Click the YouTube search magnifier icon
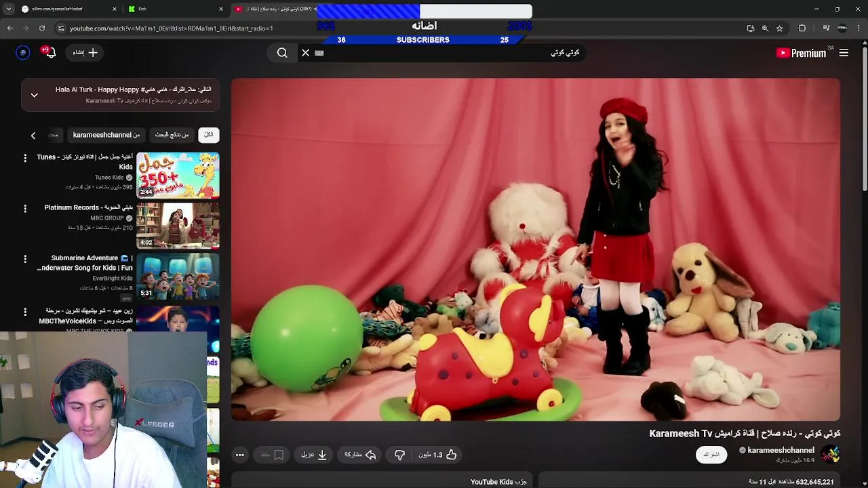Viewport: 868px width, 488px height. 282,53
